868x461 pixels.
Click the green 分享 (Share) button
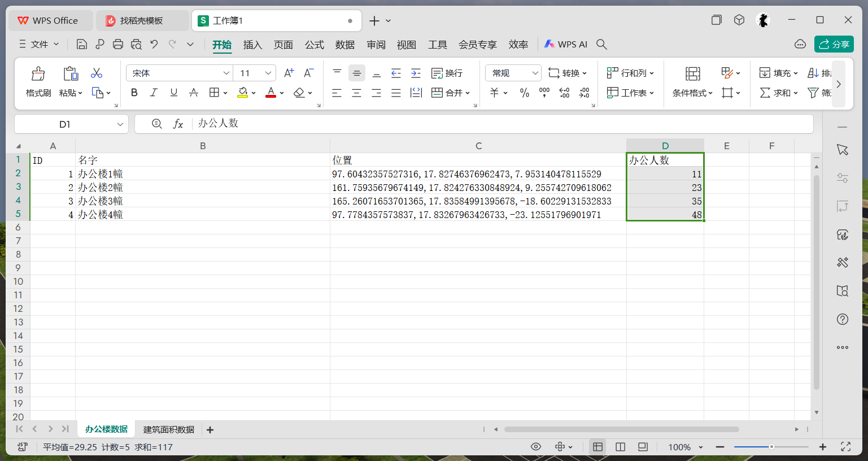pos(834,44)
